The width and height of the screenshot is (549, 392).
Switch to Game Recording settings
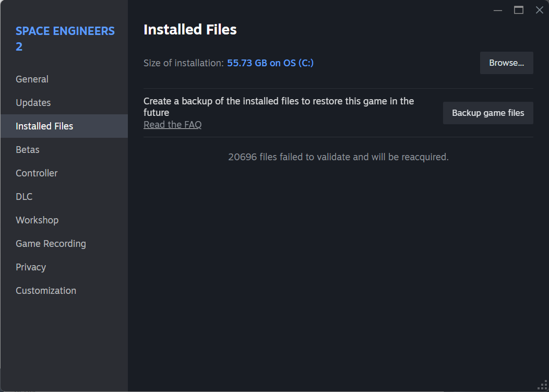[51, 244]
